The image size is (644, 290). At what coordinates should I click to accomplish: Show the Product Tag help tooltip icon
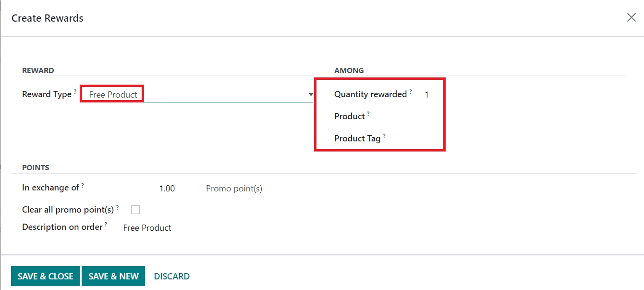click(384, 136)
